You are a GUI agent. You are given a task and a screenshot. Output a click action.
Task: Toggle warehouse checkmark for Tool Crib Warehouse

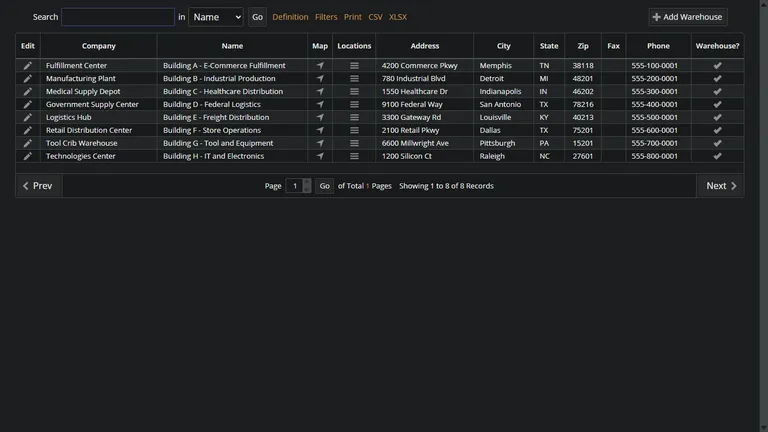pyautogui.click(x=718, y=144)
